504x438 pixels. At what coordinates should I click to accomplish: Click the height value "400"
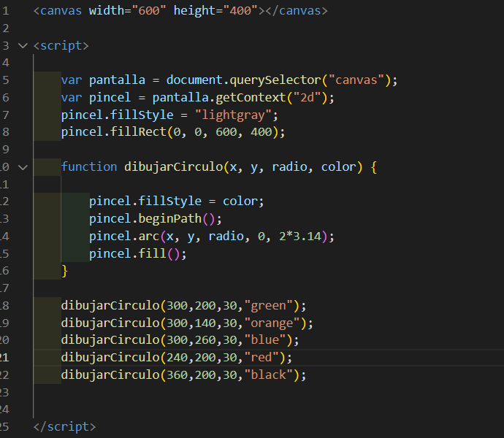click(240, 11)
